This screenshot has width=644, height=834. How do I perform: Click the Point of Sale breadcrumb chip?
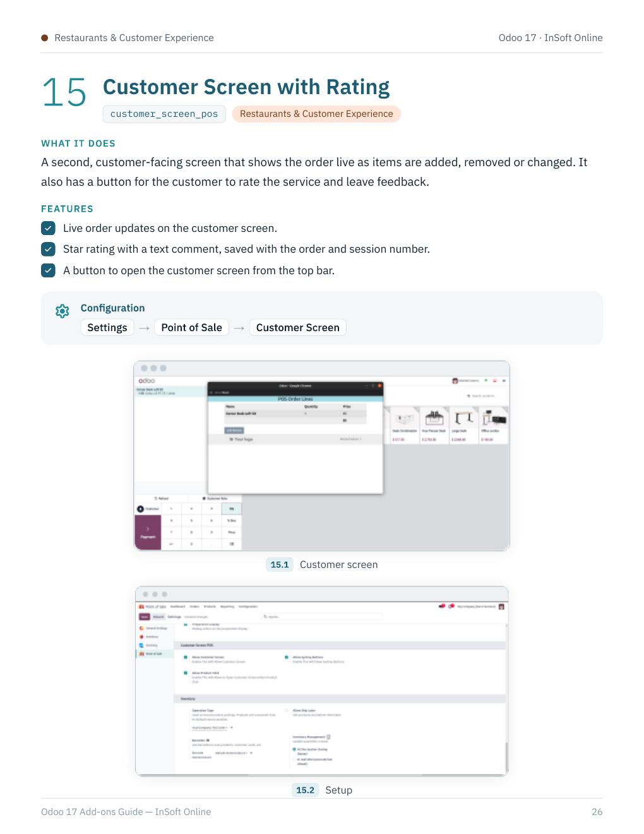coord(192,327)
